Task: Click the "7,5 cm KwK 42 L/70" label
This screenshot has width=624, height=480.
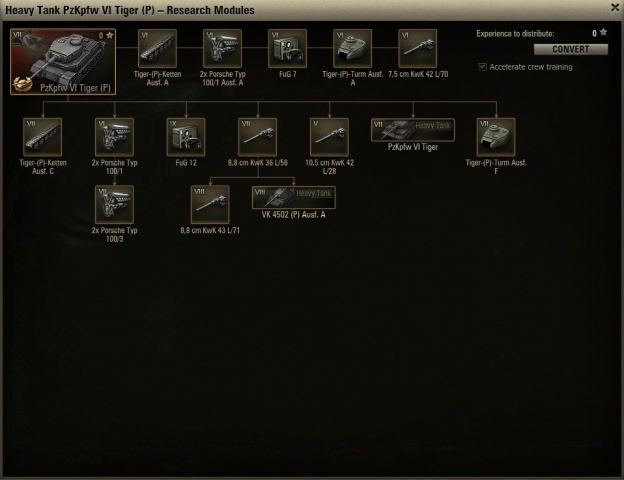Action: coord(418,74)
